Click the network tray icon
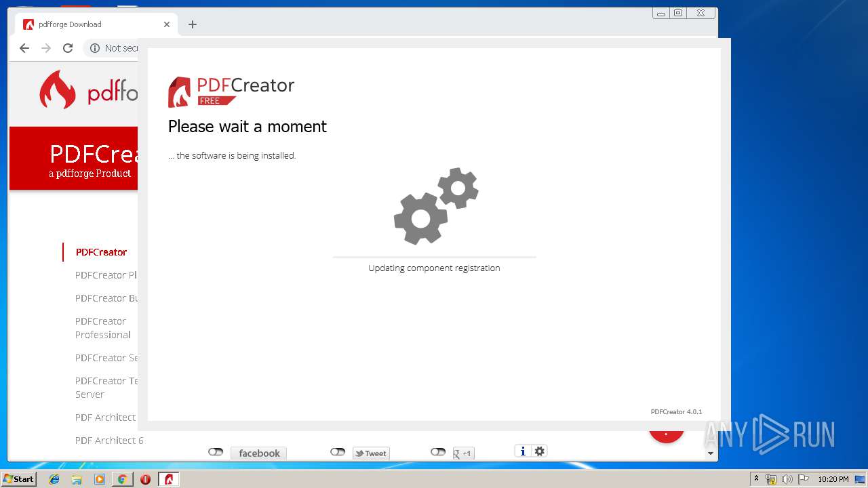Viewport: 868px width, 488px height. click(771, 479)
